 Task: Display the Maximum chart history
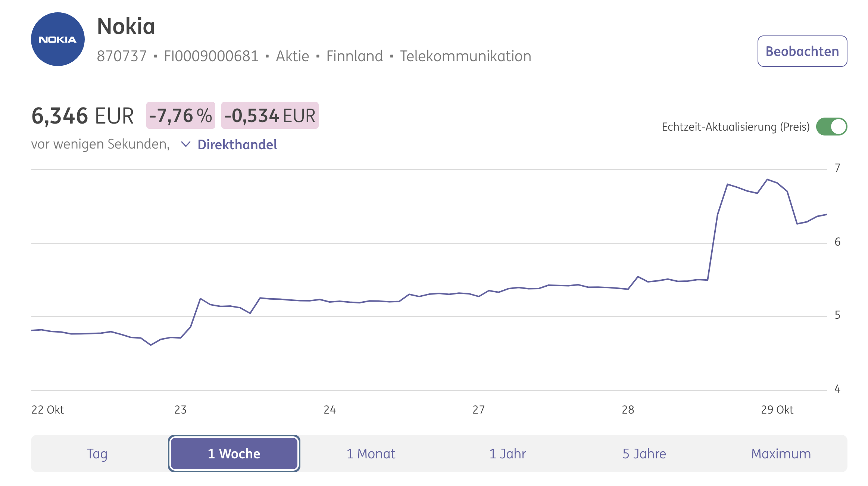pyautogui.click(x=781, y=454)
